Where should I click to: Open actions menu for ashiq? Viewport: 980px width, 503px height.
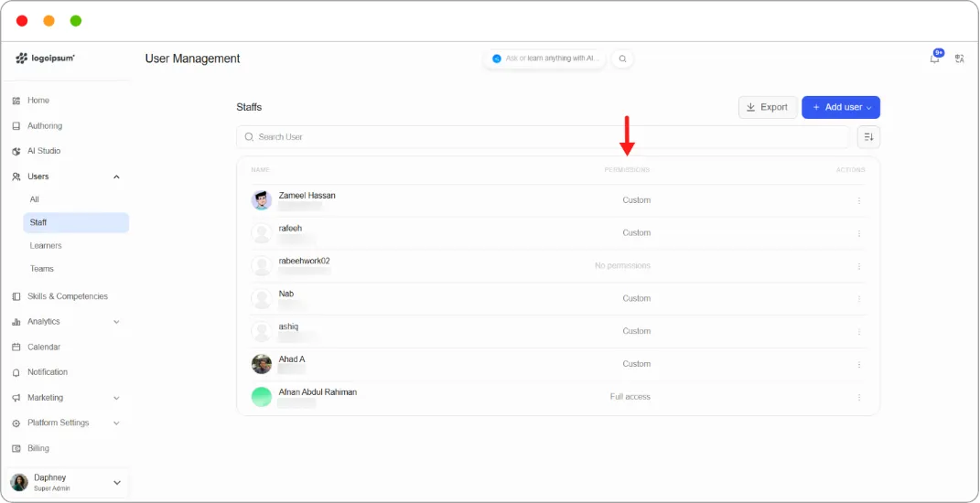(859, 331)
